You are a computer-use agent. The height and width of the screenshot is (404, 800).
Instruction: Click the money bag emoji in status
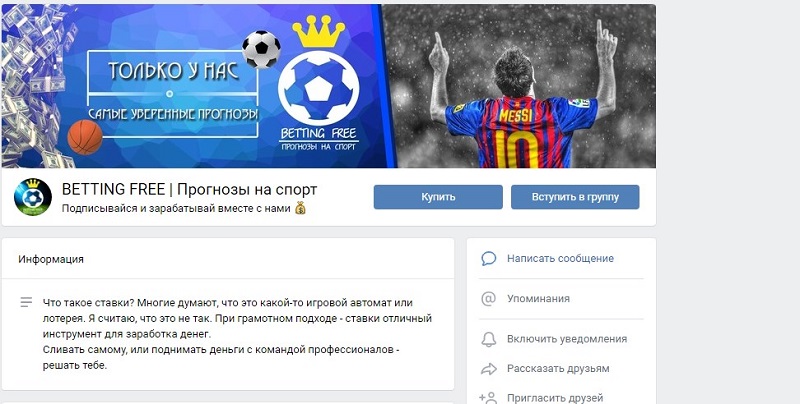click(x=301, y=208)
